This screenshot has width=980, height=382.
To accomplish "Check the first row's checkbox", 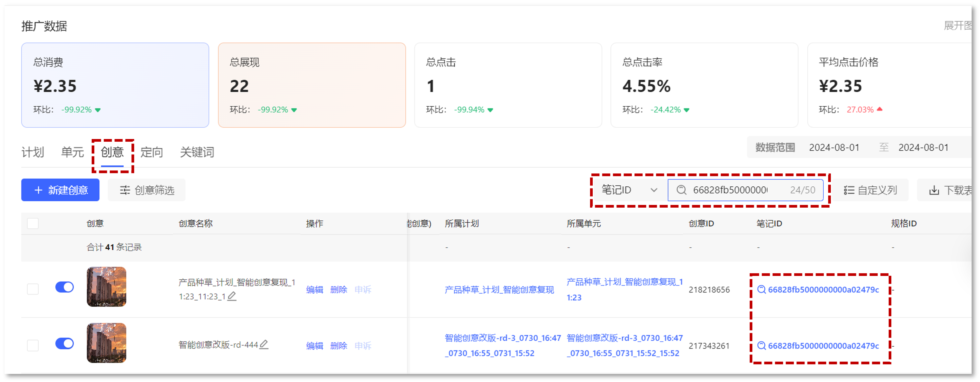I will click(34, 288).
